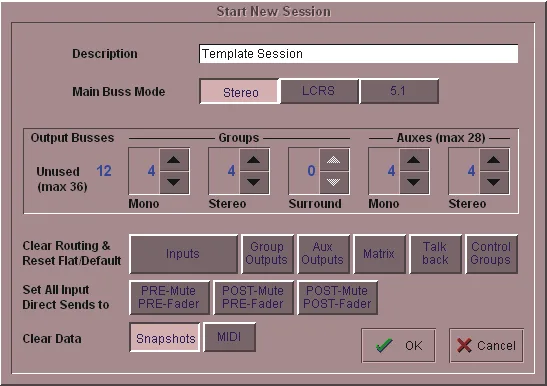This screenshot has height=386, width=547.
Task: Toggle Aux Outputs reset button
Action: tap(323, 254)
